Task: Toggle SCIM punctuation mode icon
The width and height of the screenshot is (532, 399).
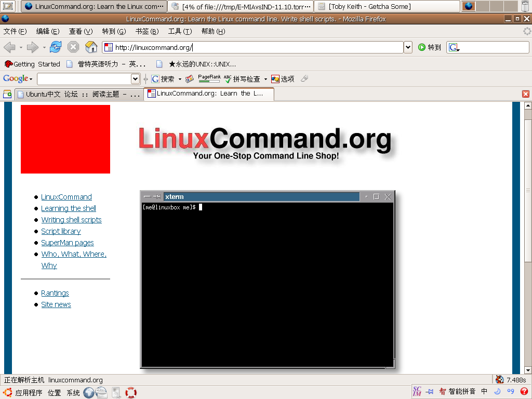Action: pyautogui.click(x=511, y=392)
